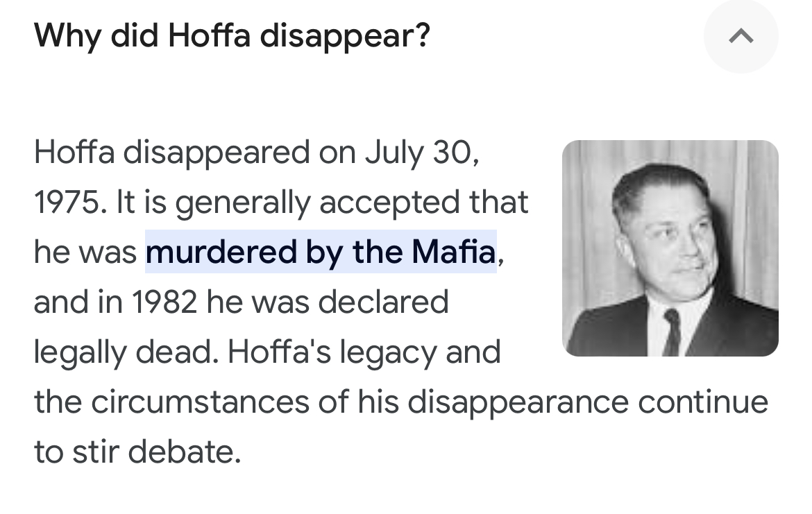812x514 pixels.
Task: Click the word "disappeared" in the first line
Action: click(216, 153)
